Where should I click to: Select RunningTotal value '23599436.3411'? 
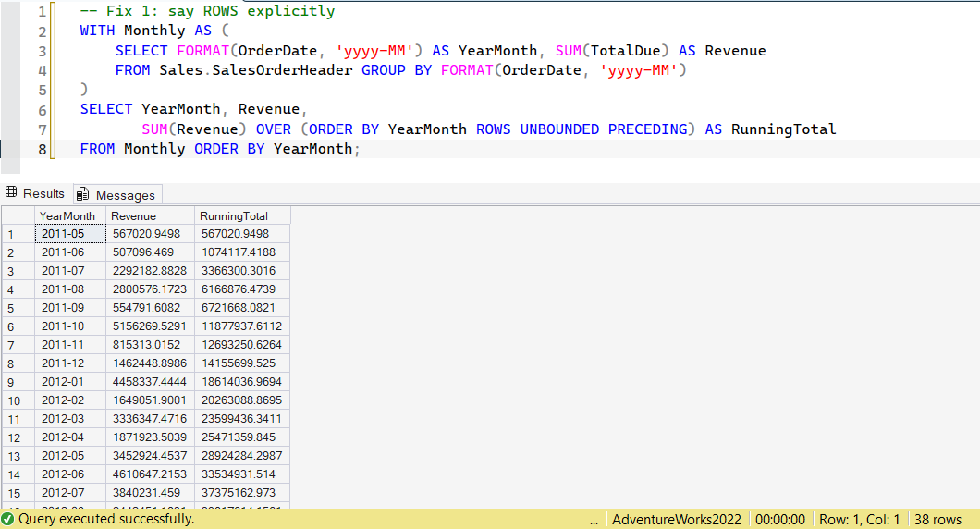242,418
